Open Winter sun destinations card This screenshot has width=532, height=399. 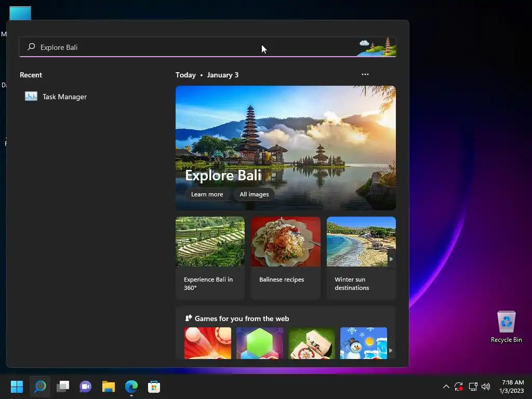[x=361, y=258]
